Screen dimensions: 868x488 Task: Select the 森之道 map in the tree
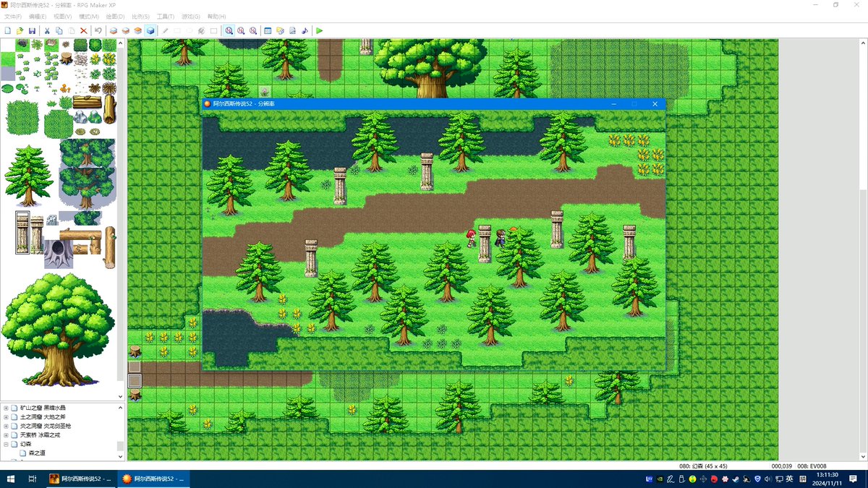point(37,453)
